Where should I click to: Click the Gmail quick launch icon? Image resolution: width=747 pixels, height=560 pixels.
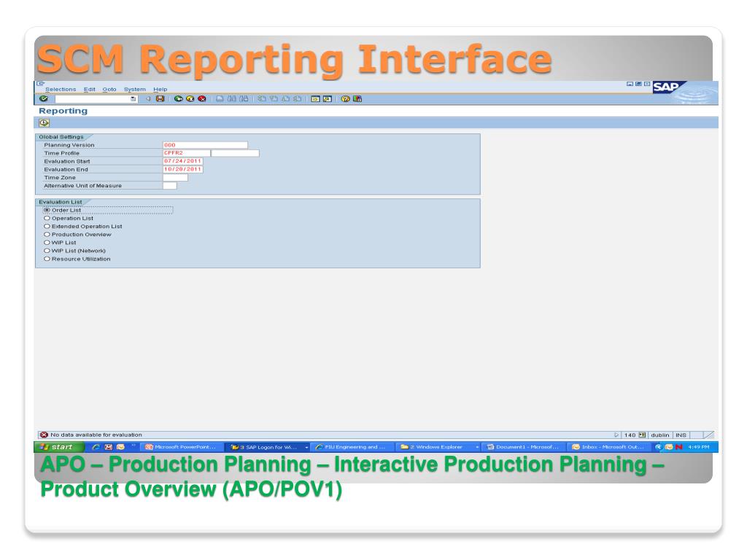coord(109,447)
